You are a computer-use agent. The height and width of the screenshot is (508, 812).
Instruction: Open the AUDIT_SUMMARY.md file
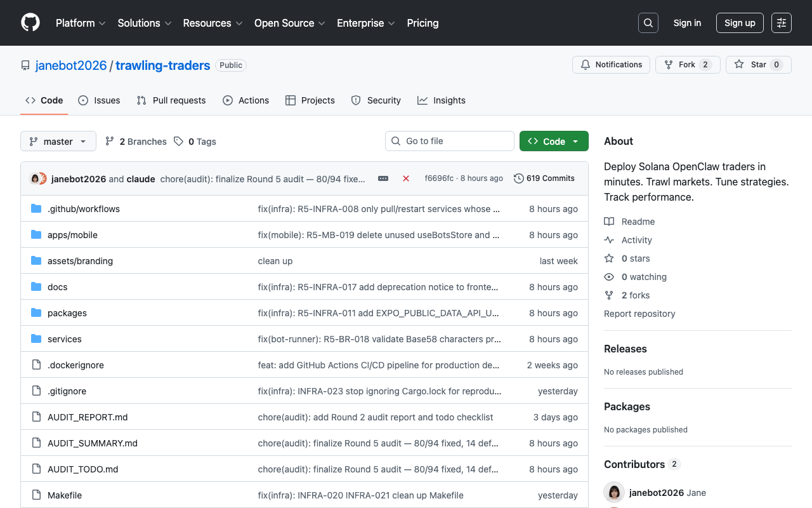[x=93, y=443]
